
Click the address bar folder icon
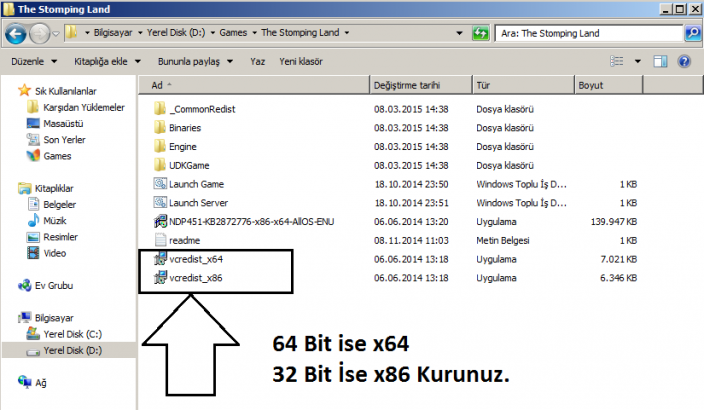pos(72,32)
